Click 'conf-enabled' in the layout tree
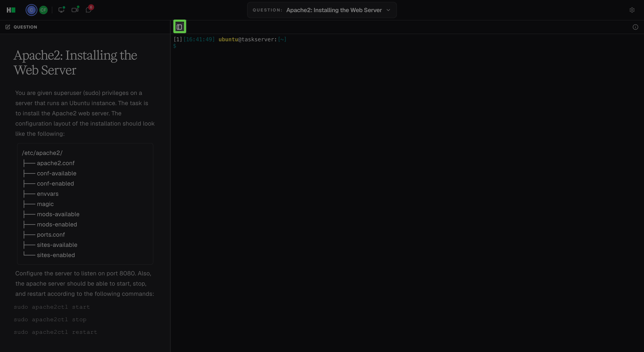Viewport: 644px width, 352px height. click(x=55, y=184)
